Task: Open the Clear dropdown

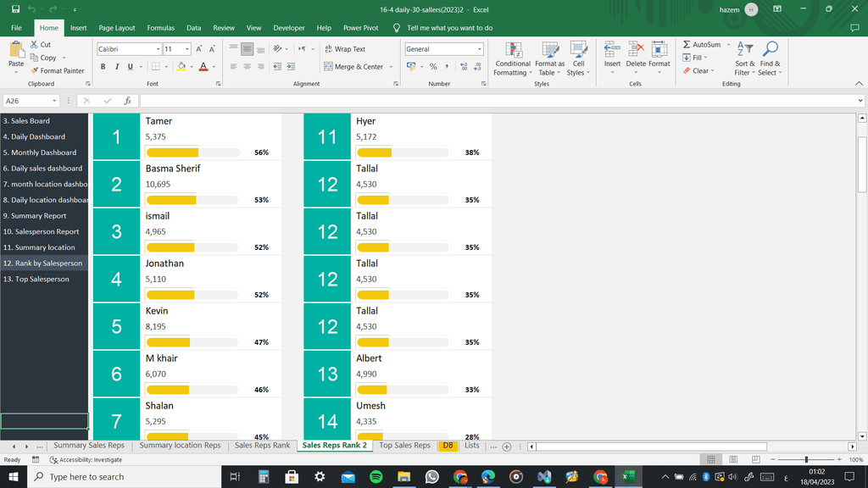Action: [698, 71]
